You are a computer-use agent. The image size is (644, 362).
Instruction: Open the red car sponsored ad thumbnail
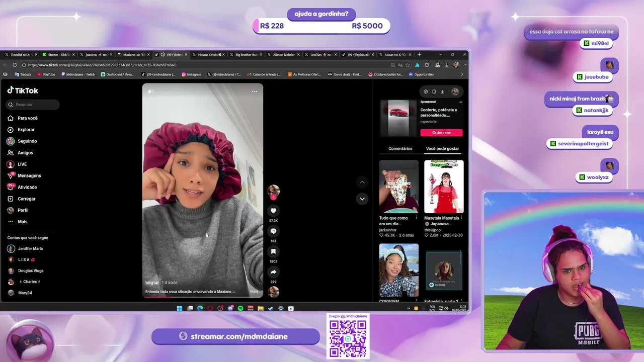click(x=398, y=118)
